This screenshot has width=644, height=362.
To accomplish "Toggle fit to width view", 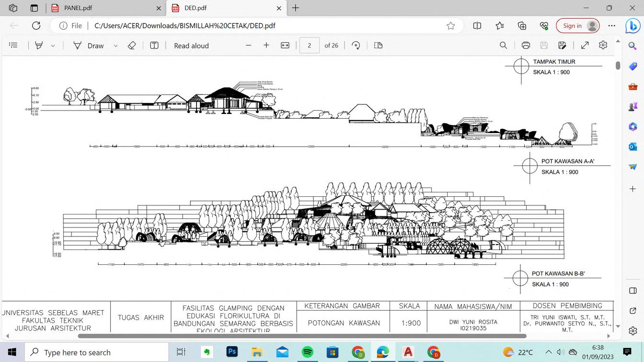I will click(x=285, y=45).
